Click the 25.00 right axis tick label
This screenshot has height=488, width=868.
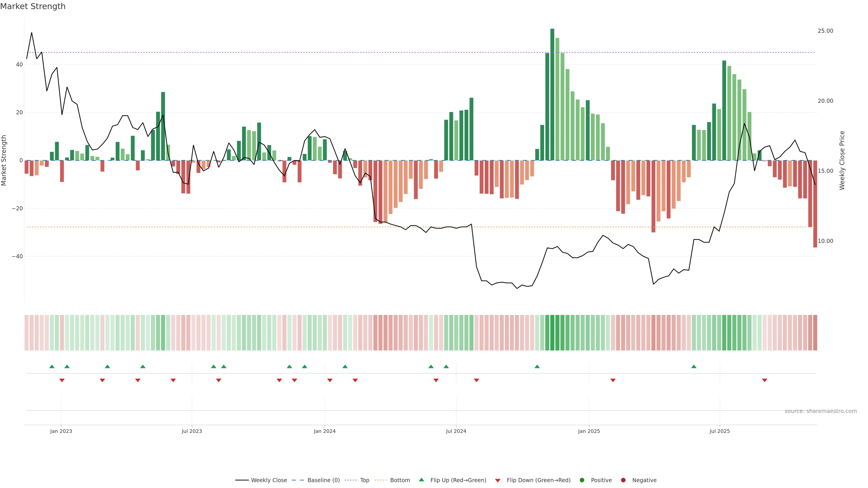pyautogui.click(x=825, y=31)
